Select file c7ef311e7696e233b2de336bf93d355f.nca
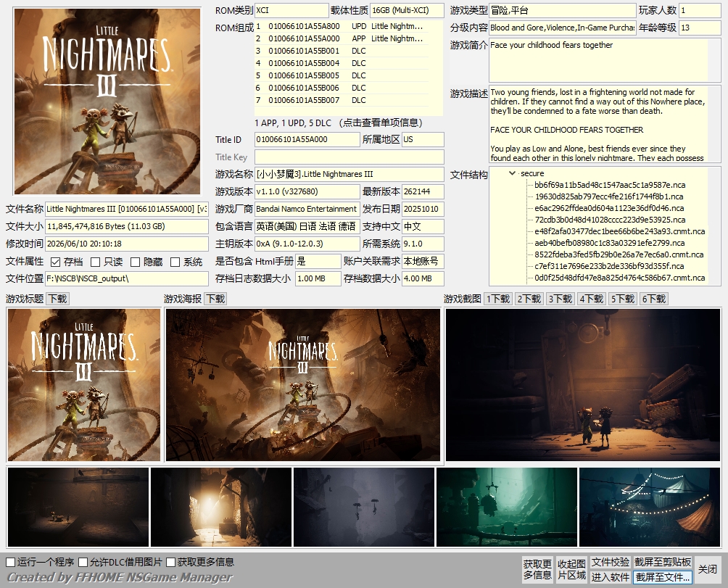 click(x=609, y=266)
